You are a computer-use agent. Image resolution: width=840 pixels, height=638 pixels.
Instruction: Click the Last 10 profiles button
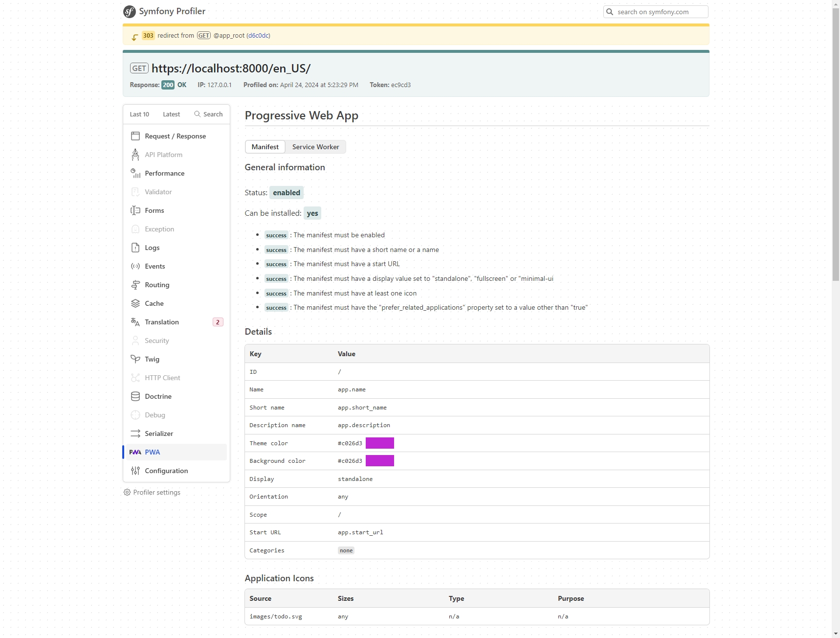[139, 114]
